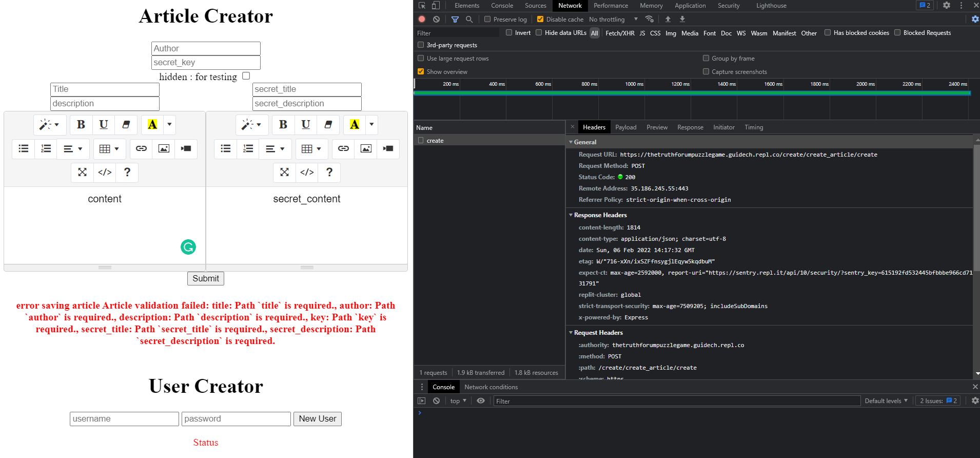
Task: Select the create request row
Action: pos(489,140)
